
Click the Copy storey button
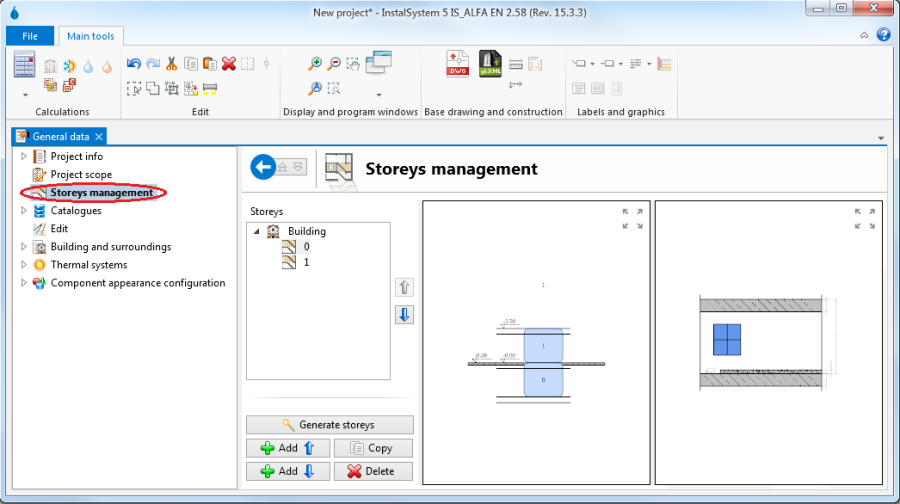(x=373, y=448)
